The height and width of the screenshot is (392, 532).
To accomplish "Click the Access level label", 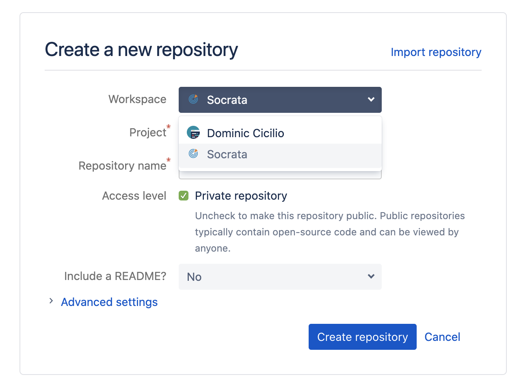I will (x=134, y=196).
